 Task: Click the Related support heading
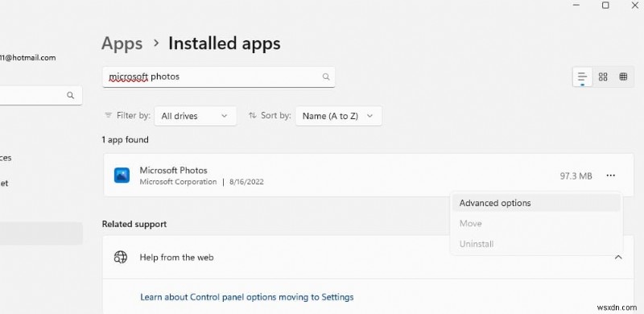[x=134, y=224]
